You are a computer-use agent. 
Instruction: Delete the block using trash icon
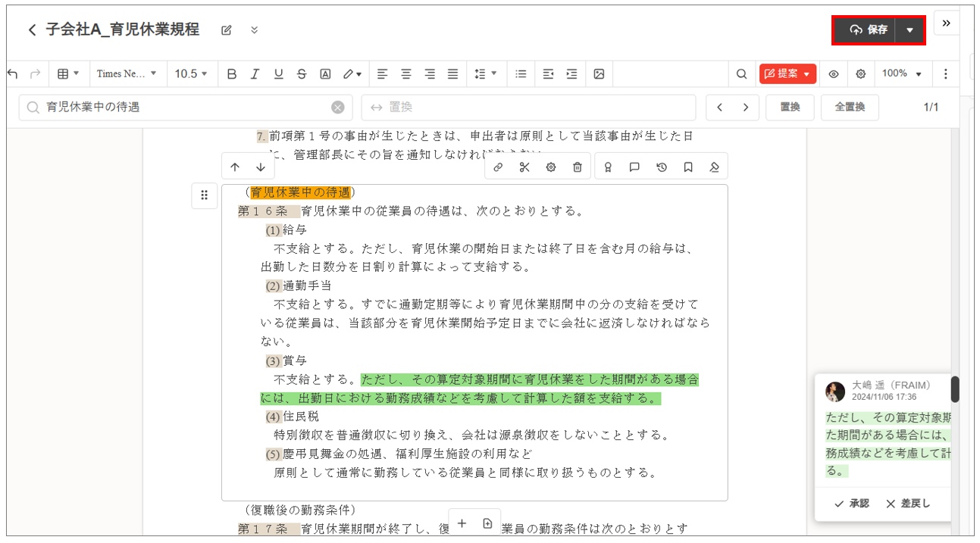tap(577, 167)
